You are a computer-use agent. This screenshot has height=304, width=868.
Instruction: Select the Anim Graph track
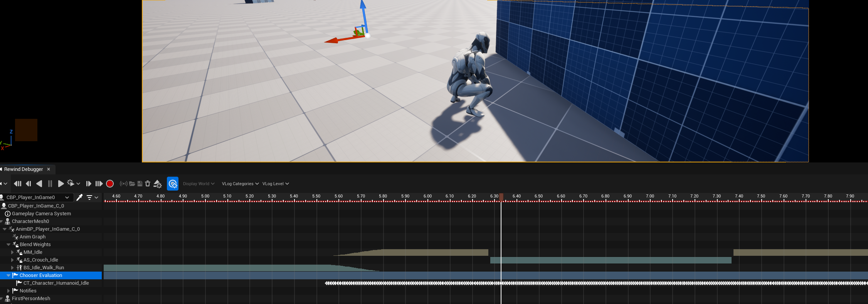click(x=32, y=237)
